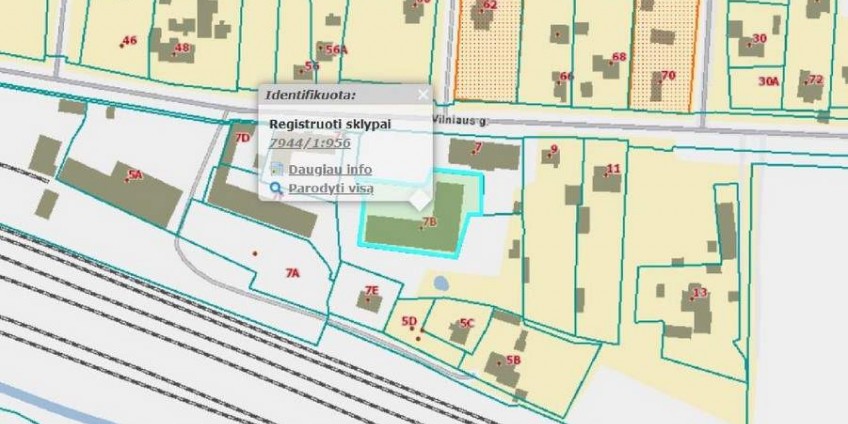This screenshot has width=848, height=424.
Task: Select the parcel labeled 7A
Action: 292,271
